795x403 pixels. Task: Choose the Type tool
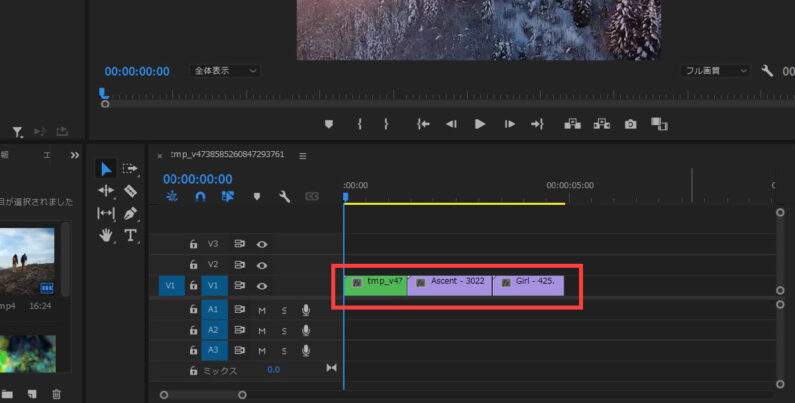click(130, 236)
